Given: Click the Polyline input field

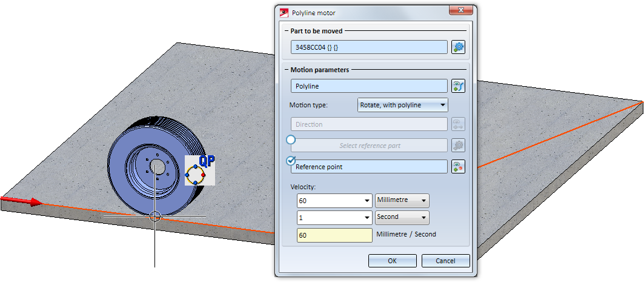Looking at the screenshot, I should point(369,86).
